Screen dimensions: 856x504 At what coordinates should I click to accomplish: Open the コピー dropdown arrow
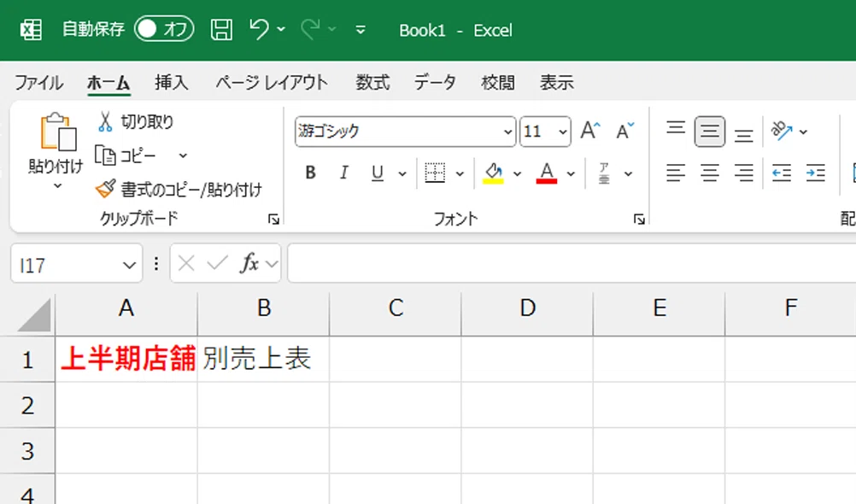click(183, 155)
